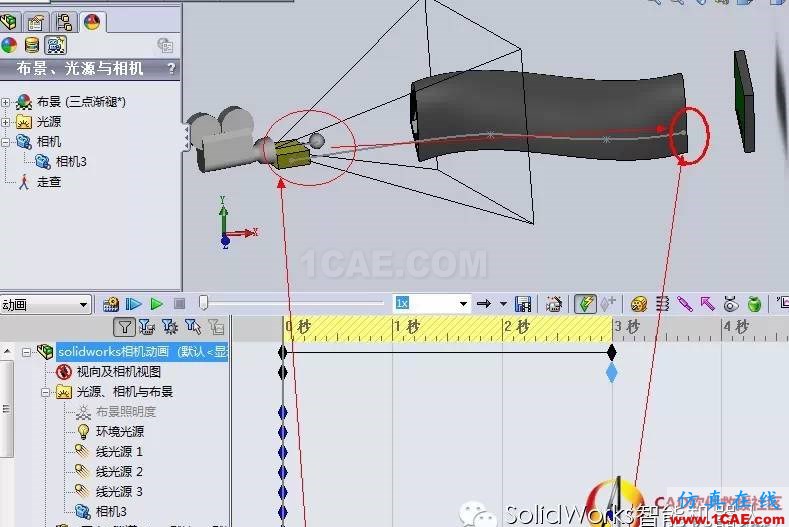Click the help question mark in 布景、光源与相机 header
The width and height of the screenshot is (789, 527).
click(x=171, y=68)
